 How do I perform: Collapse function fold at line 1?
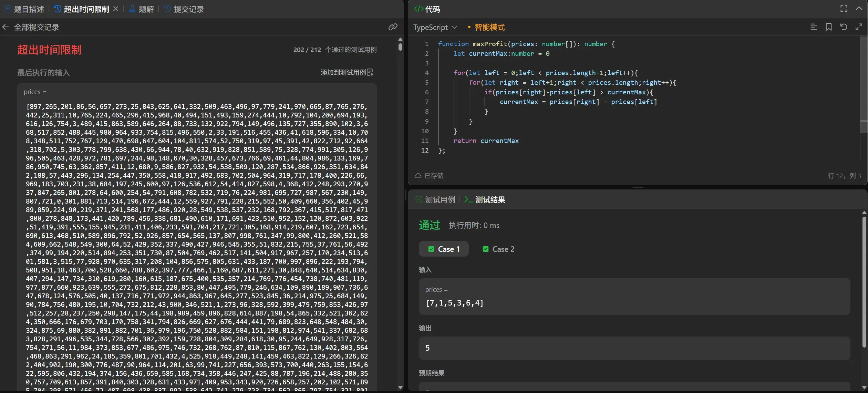point(434,44)
